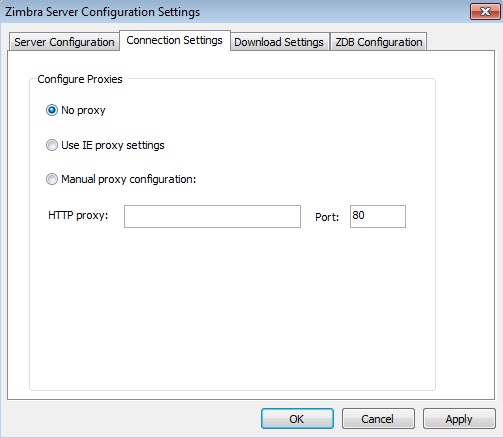This screenshot has height=438, width=503.
Task: Click inside the HTTP proxy text field
Action: point(212,216)
